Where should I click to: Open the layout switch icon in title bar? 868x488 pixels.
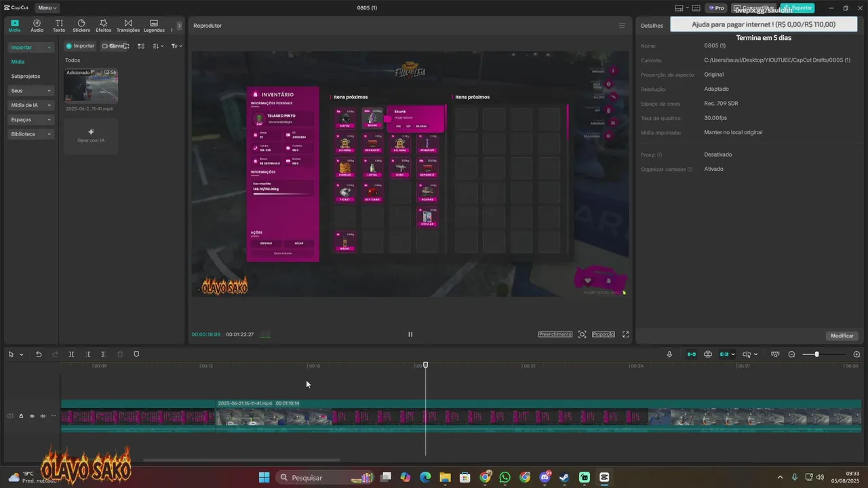click(679, 7)
